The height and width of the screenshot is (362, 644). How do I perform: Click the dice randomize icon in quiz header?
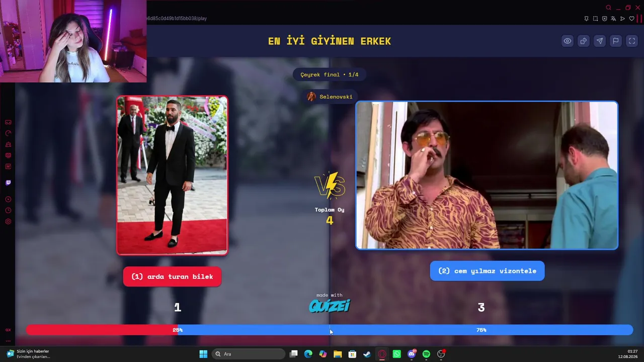[x=584, y=41]
